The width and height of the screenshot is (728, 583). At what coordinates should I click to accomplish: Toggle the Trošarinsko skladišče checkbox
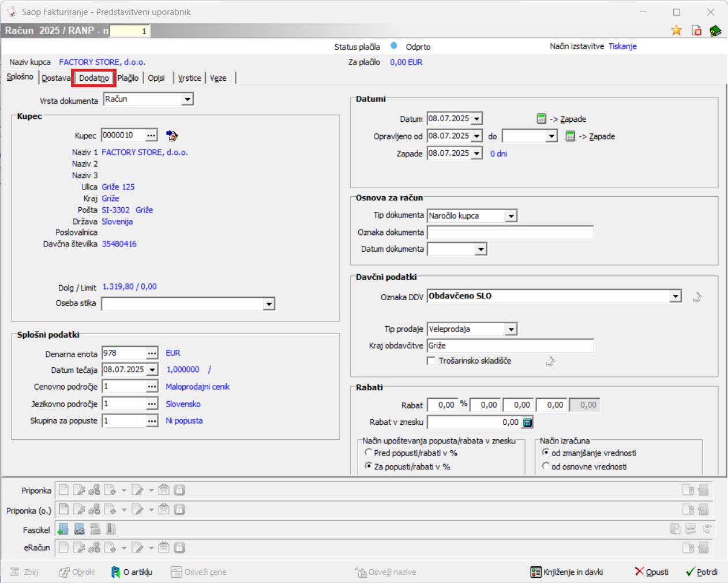coord(431,361)
